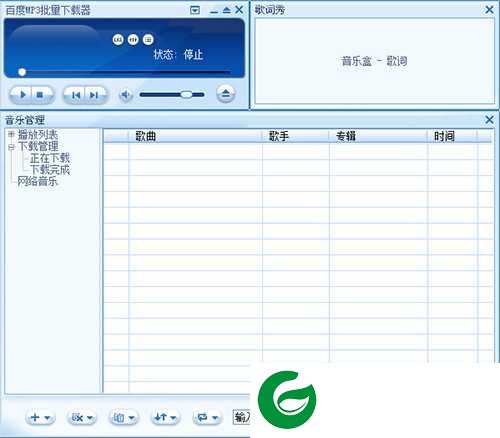
Task: Skip to the previous track
Action: (76, 95)
